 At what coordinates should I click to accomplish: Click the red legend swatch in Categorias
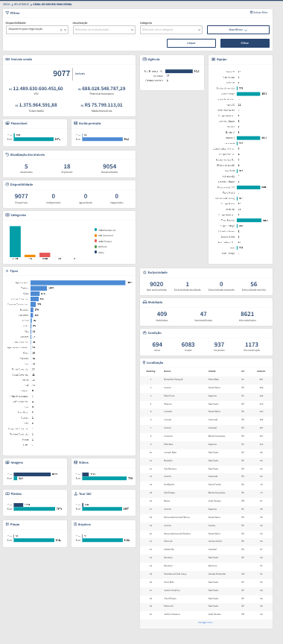[95, 241]
